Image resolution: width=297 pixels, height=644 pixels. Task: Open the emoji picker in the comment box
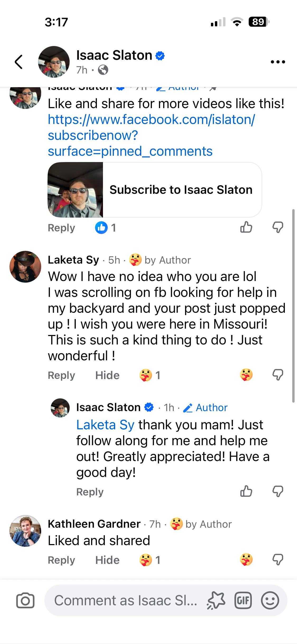coord(270,601)
